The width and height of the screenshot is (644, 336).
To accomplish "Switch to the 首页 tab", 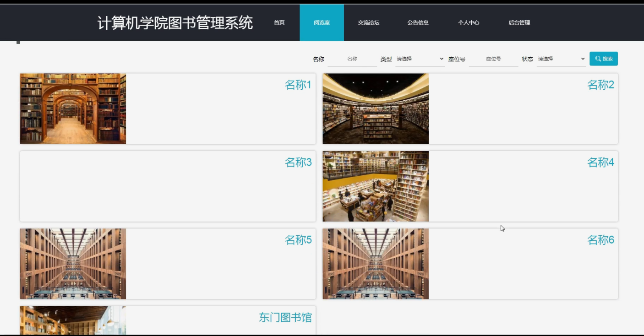I will pos(279,22).
